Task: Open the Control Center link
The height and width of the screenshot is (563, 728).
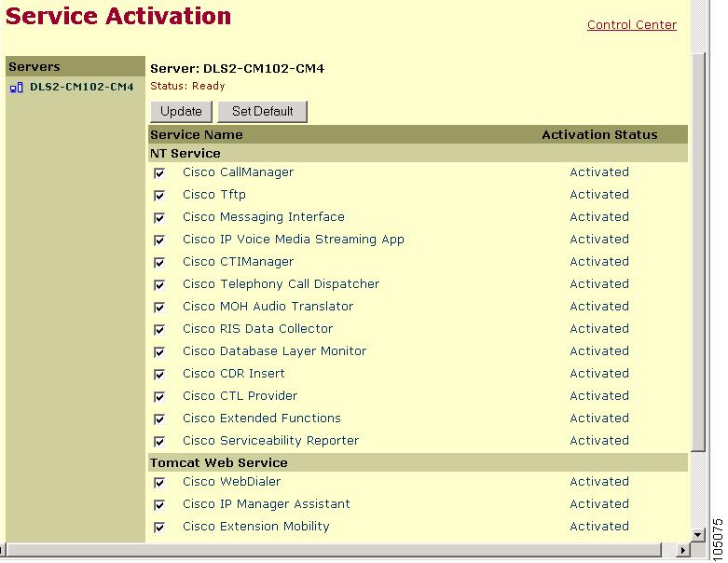Action: pos(631,24)
